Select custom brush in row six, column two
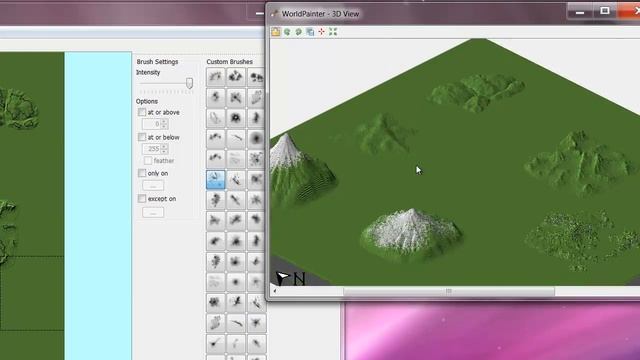Image resolution: width=640 pixels, height=360 pixels. coord(236,180)
